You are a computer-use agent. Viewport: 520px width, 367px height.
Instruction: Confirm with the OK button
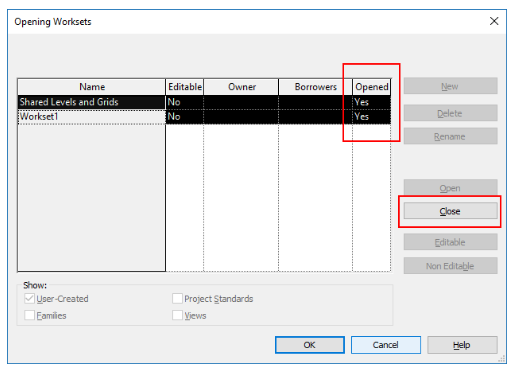coord(309,345)
